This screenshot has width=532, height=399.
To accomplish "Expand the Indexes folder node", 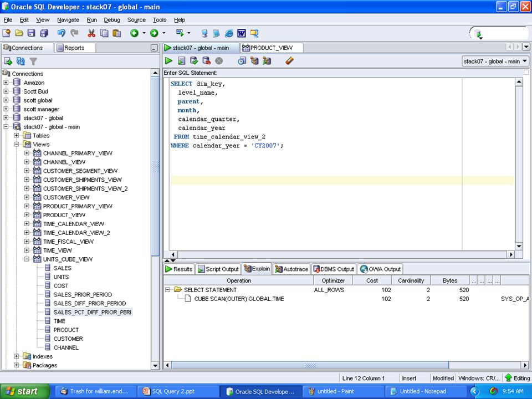I will coord(16,356).
